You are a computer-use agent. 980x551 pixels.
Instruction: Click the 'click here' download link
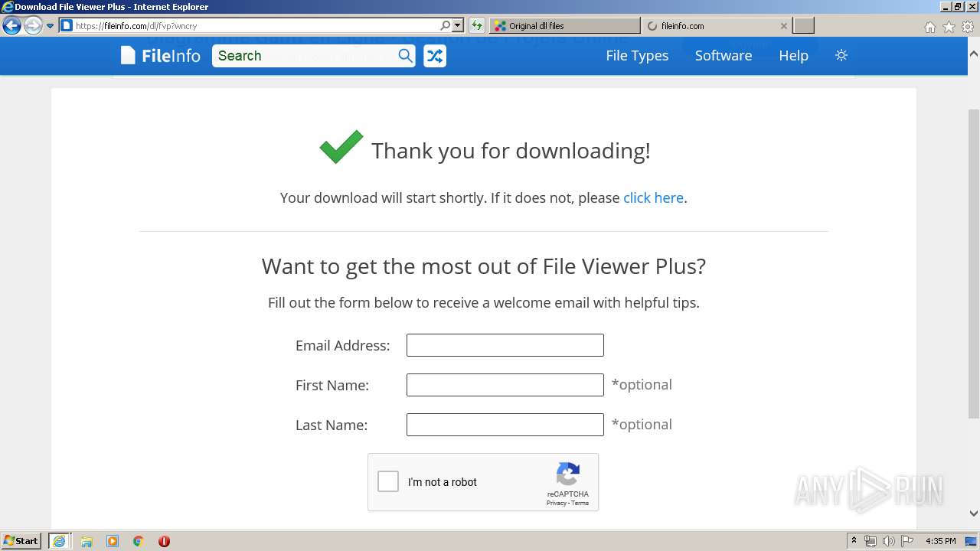pyautogui.click(x=653, y=197)
